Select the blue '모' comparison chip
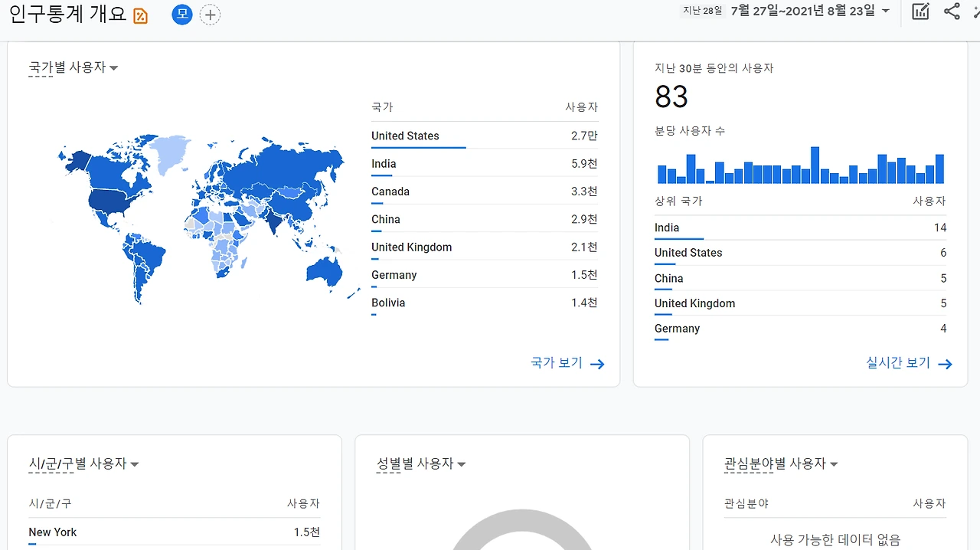The height and width of the screenshot is (550, 980). point(181,15)
